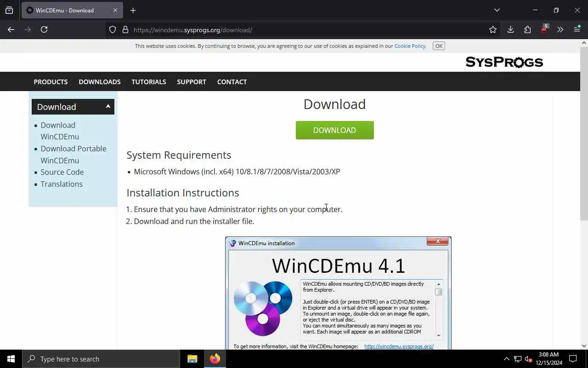Click Type here to search box

101,359
